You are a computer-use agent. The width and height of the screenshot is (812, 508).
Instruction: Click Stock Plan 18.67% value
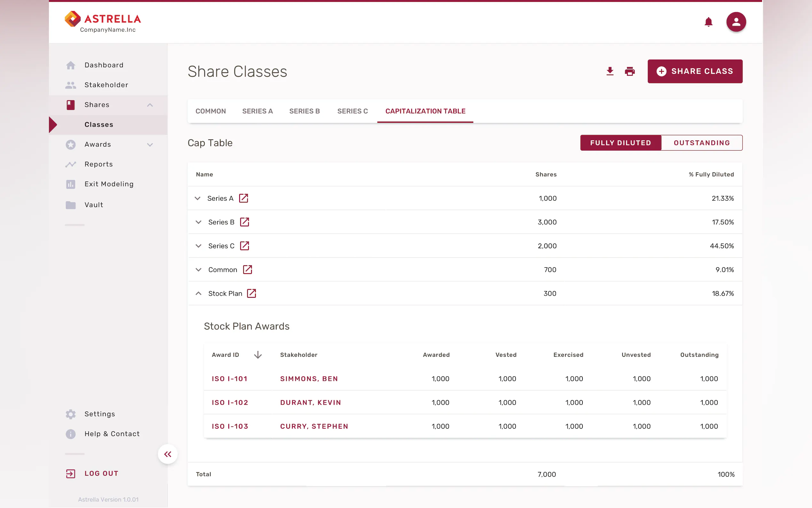[723, 293]
